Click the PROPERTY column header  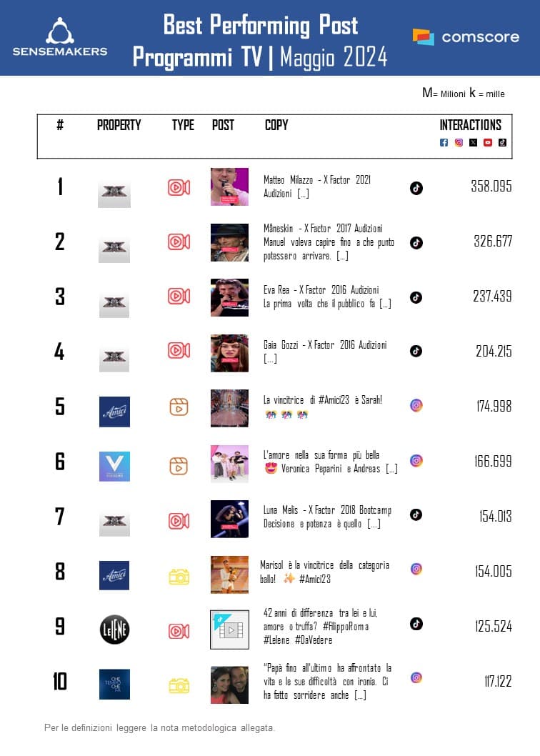[x=119, y=125]
